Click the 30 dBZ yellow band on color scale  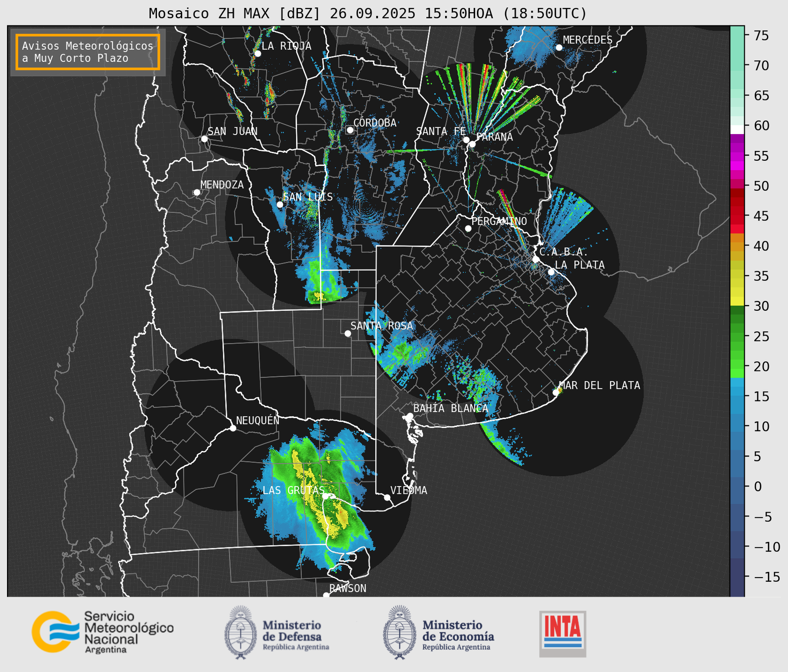pyautogui.click(x=737, y=302)
